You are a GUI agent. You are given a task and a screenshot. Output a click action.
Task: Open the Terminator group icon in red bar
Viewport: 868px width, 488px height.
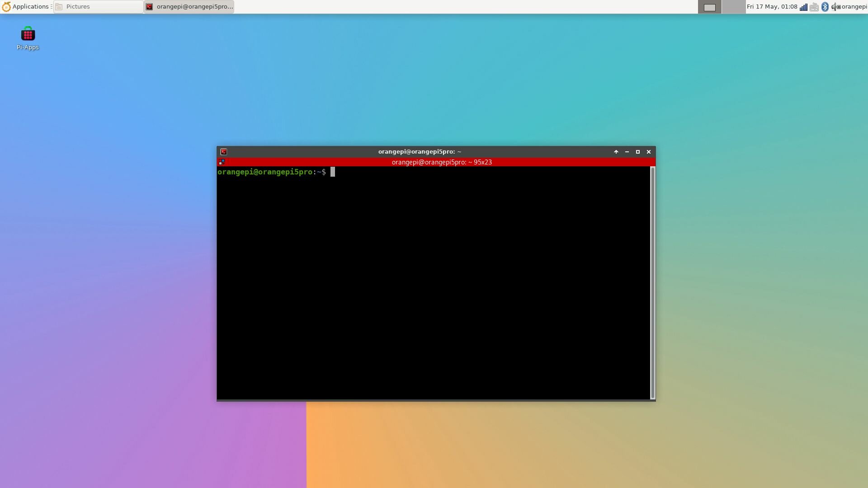(222, 162)
